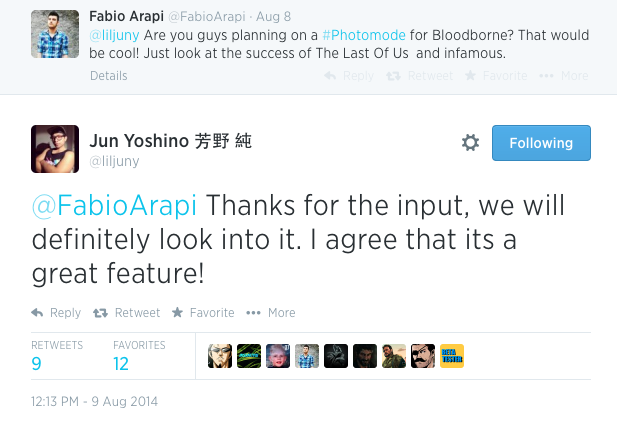617x433 pixels.
Task: Expand Details on Fabio Arapi's tweet
Action: 109,76
